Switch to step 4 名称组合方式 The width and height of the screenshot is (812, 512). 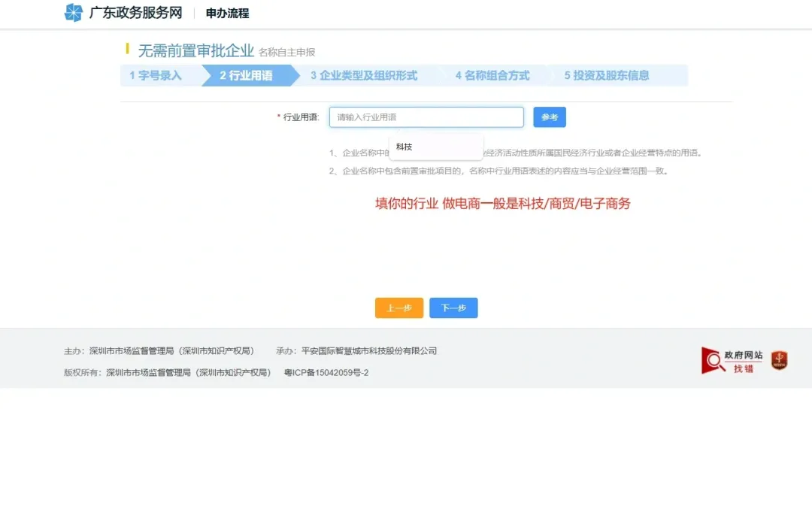[x=495, y=75]
